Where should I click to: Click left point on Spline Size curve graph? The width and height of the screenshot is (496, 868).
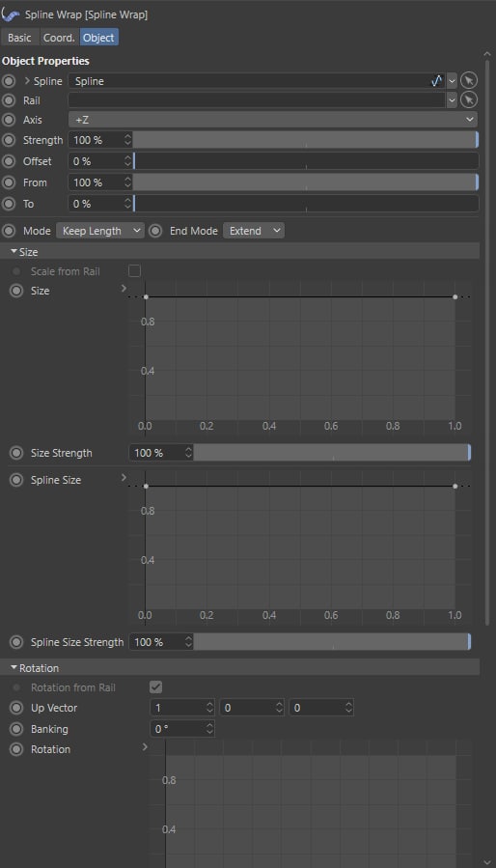[x=146, y=486]
